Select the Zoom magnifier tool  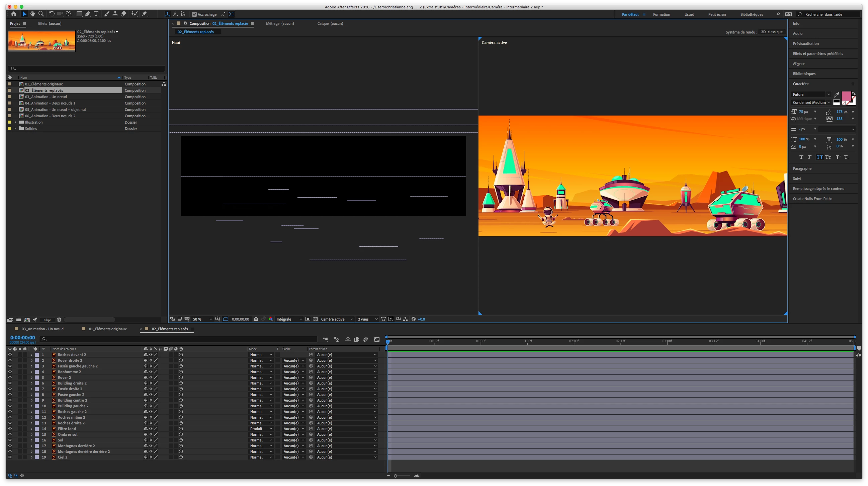pyautogui.click(x=41, y=14)
